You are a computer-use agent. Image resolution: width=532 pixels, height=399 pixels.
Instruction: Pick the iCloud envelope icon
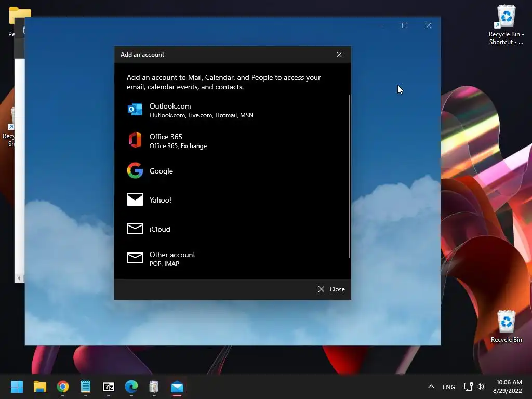pyautogui.click(x=135, y=229)
